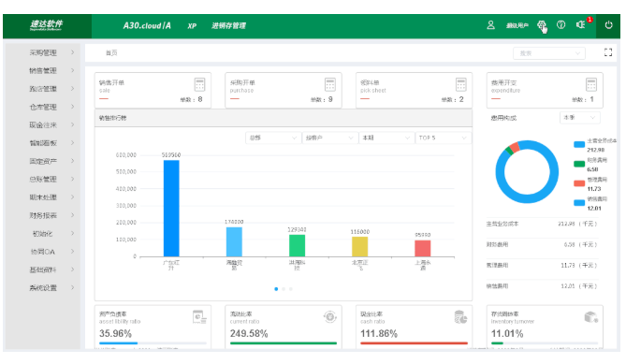Image resolution: width=626 pixels, height=364 pixels.
Task: Open the 系统设置 sidebar menu
Action: pos(43,288)
